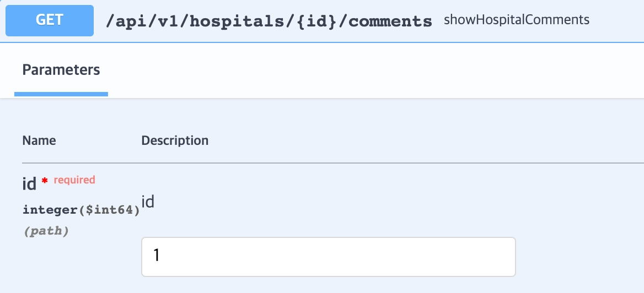Focus the id input field containing 1

tap(328, 256)
